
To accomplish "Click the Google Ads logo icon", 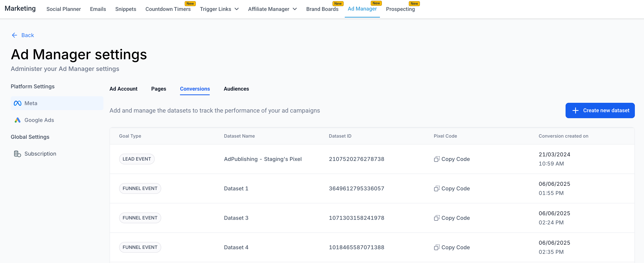I will point(18,120).
